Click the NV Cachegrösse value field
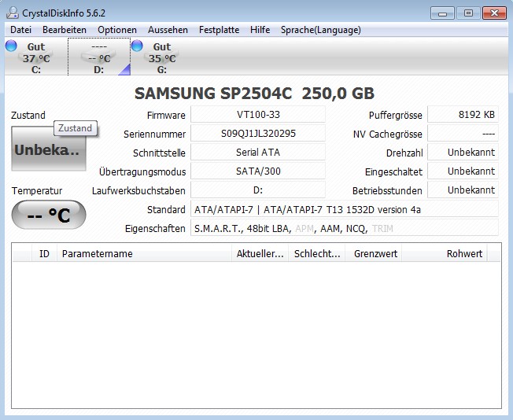513x420 pixels. click(x=463, y=134)
